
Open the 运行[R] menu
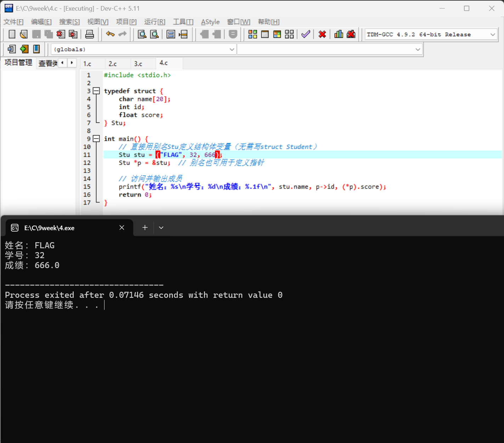155,22
